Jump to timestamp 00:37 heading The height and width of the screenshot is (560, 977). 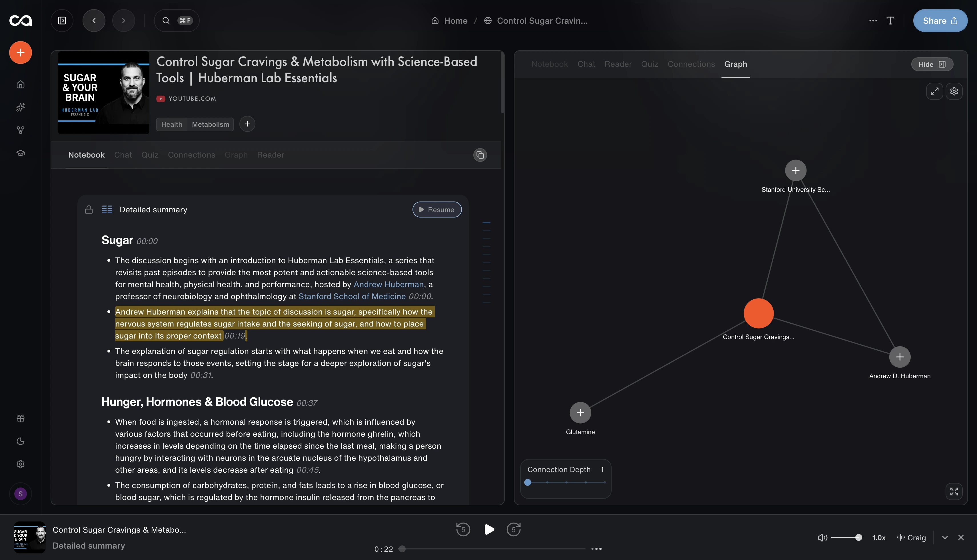point(307,403)
